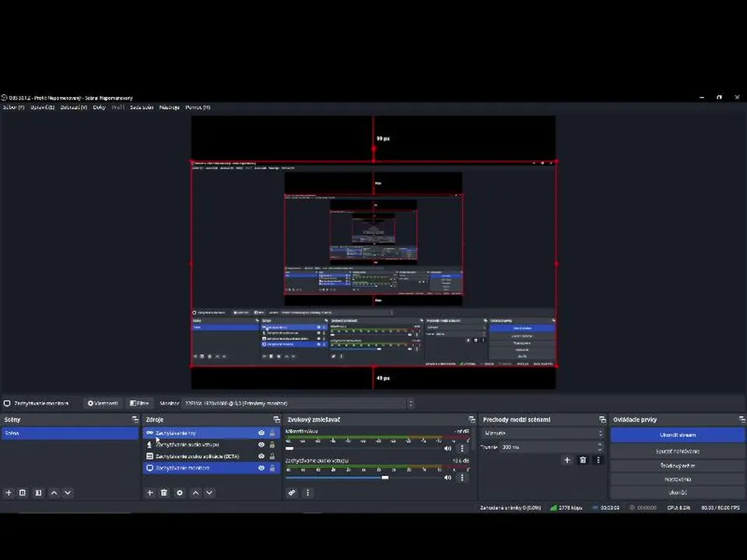
Task: Open Filtre button in source toolbar
Action: tap(139, 404)
